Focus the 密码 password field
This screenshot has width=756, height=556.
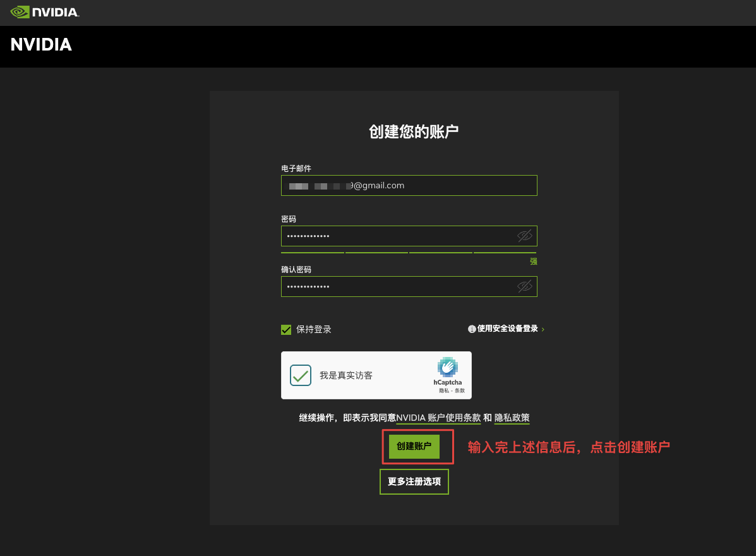(x=409, y=236)
